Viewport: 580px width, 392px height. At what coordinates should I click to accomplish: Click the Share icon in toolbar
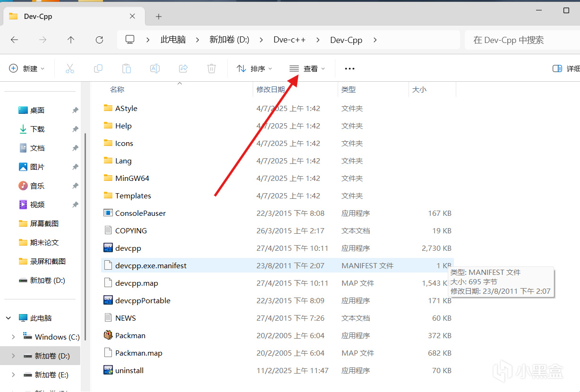(183, 68)
